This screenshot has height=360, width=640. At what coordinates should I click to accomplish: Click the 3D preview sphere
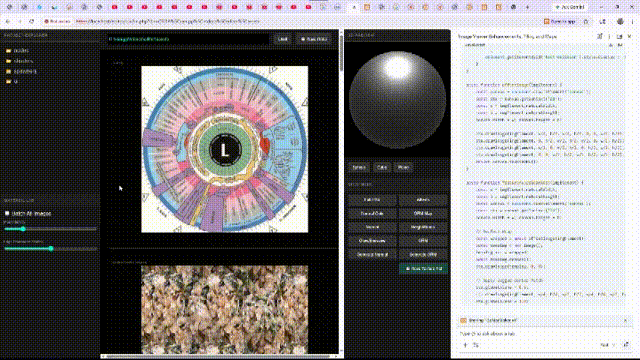(x=397, y=100)
